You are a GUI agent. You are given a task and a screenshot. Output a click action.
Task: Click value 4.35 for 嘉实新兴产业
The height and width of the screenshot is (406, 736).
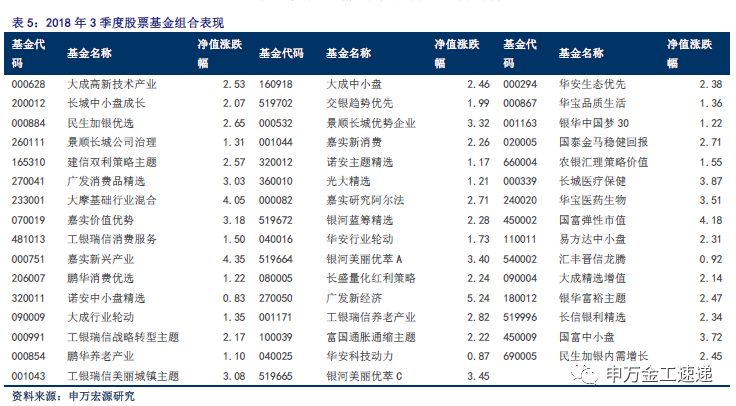234,259
